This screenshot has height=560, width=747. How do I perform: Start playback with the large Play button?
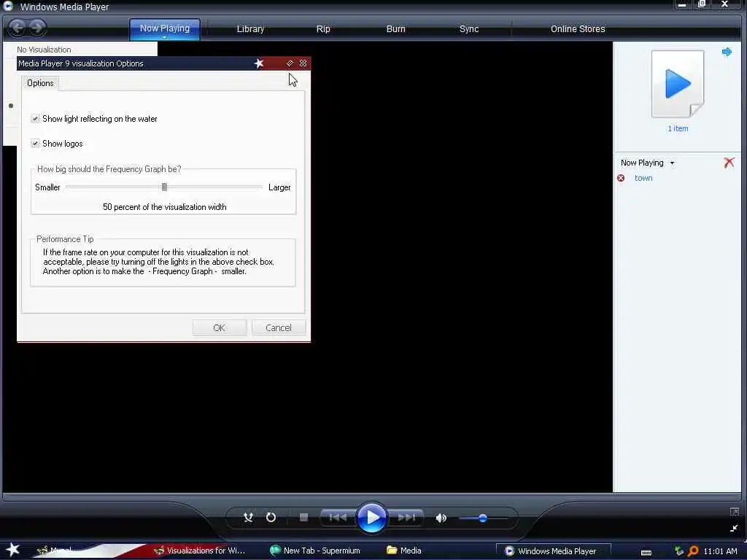(371, 517)
